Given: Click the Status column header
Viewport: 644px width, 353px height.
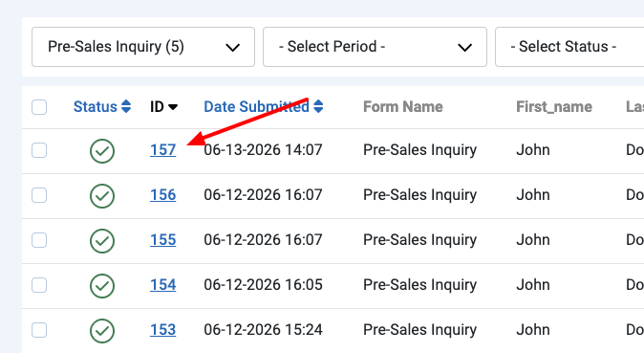Looking at the screenshot, I should 96,107.
